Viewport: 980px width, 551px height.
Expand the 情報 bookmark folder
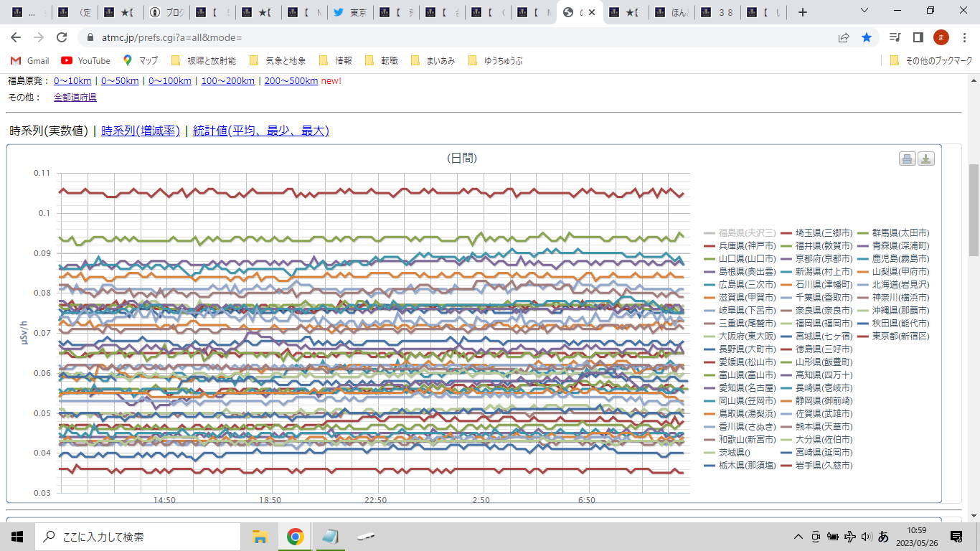pos(336,61)
